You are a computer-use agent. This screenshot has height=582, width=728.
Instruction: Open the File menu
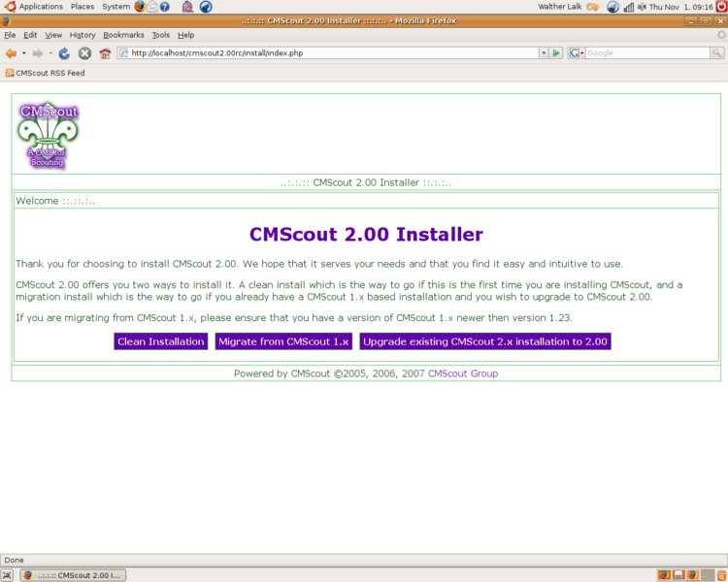coord(10,35)
